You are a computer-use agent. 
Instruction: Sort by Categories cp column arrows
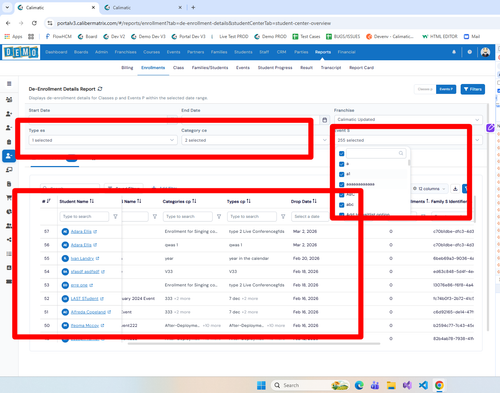(x=194, y=201)
